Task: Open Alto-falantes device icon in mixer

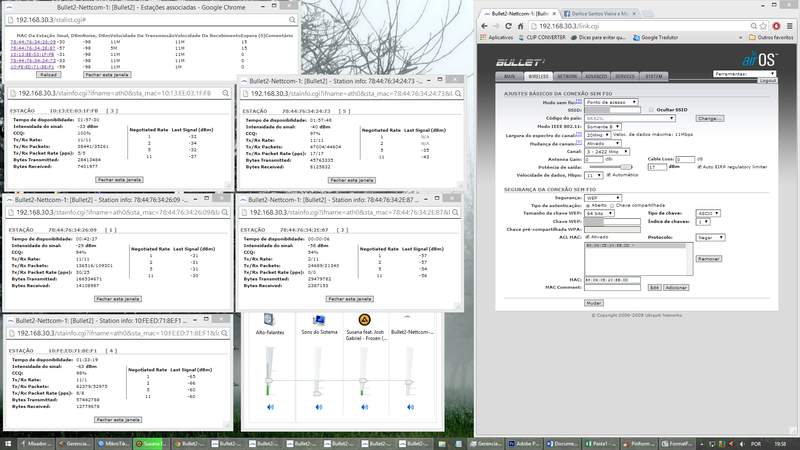Action: click(269, 320)
